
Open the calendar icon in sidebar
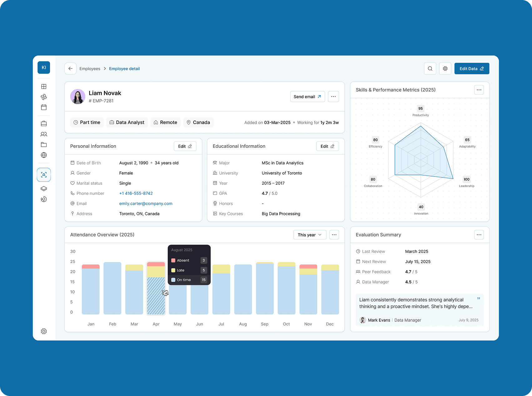tap(44, 107)
